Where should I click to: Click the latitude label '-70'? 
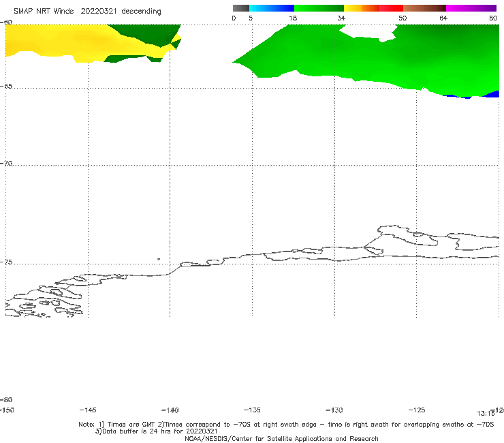pos(6,164)
